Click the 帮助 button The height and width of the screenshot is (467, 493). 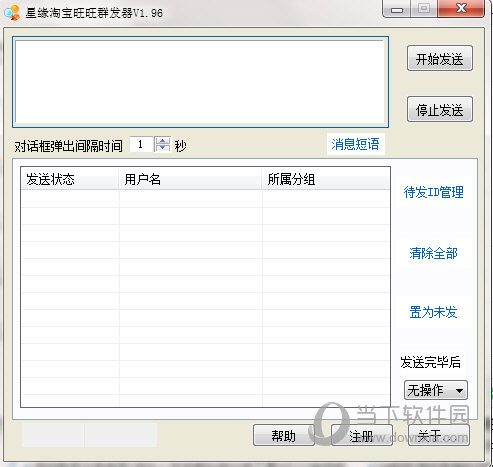[284, 435]
